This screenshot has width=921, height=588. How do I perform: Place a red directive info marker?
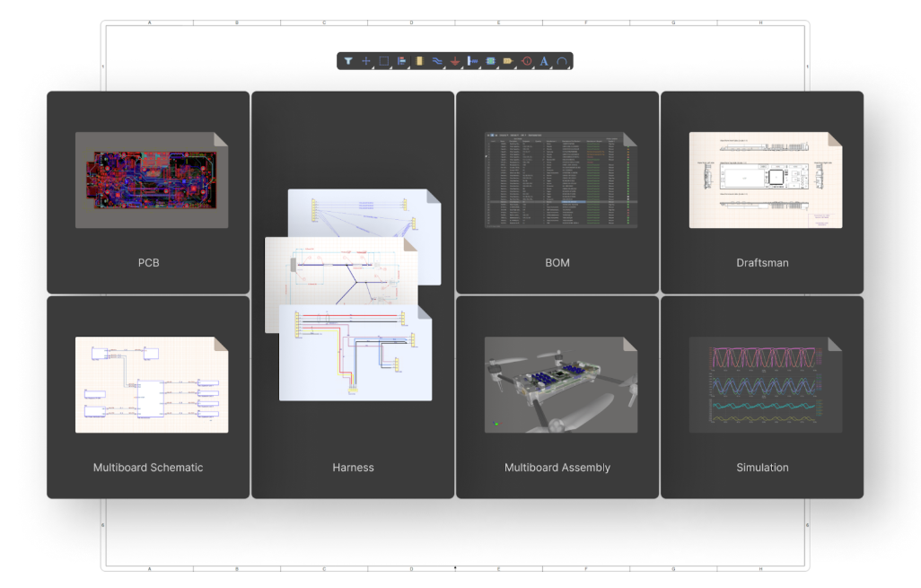527,61
